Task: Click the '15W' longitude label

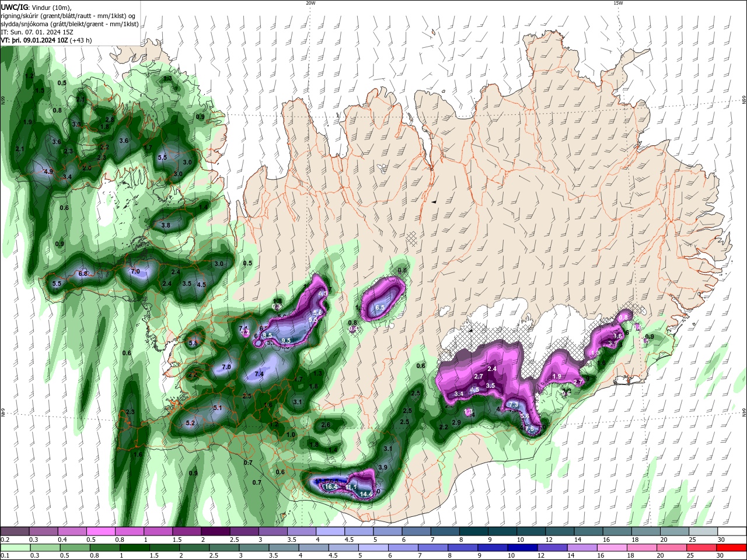Action: tap(618, 3)
